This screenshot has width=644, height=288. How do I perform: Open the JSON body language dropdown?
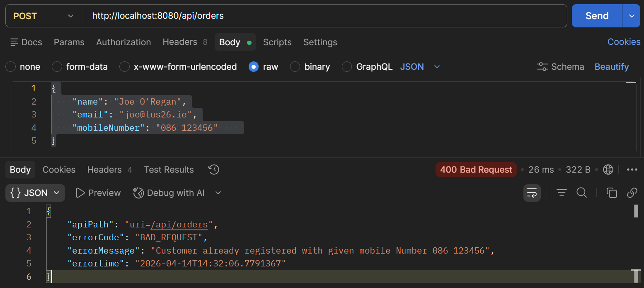(420, 67)
